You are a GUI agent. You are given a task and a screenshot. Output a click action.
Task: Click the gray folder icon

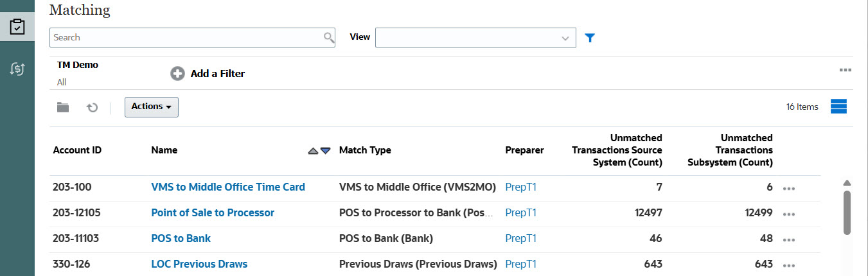62,107
